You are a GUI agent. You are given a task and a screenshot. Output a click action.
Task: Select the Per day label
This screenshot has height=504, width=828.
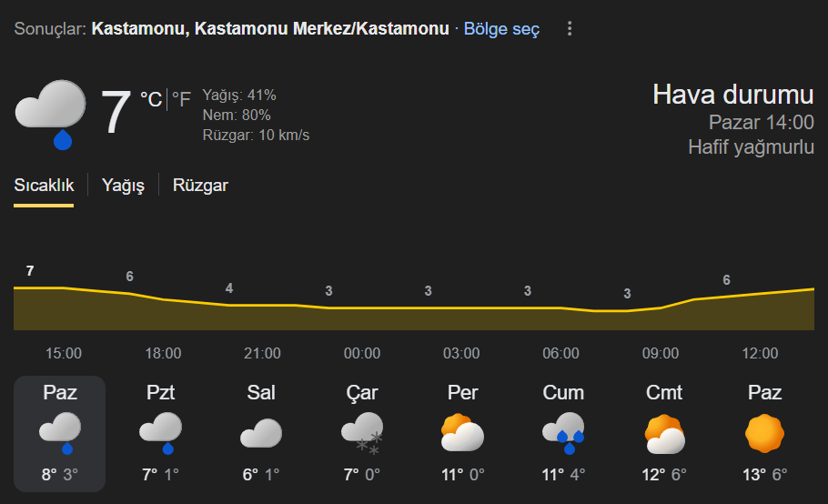(462, 393)
